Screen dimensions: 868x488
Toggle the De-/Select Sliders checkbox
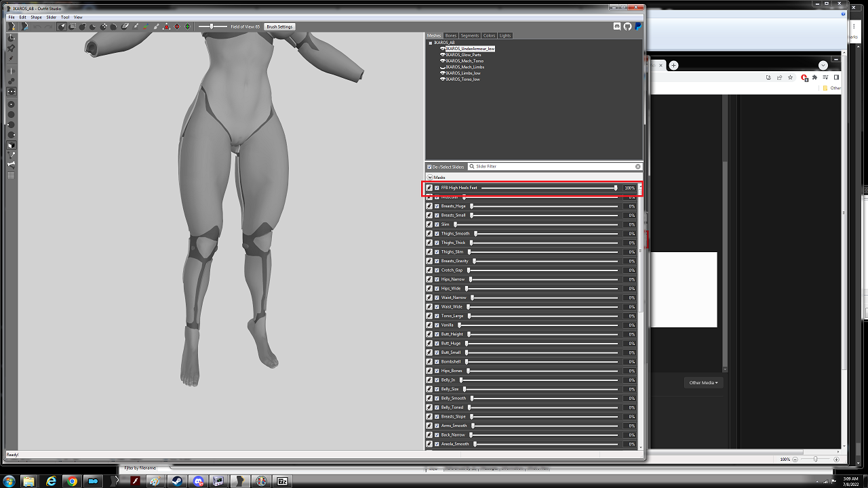(x=429, y=167)
